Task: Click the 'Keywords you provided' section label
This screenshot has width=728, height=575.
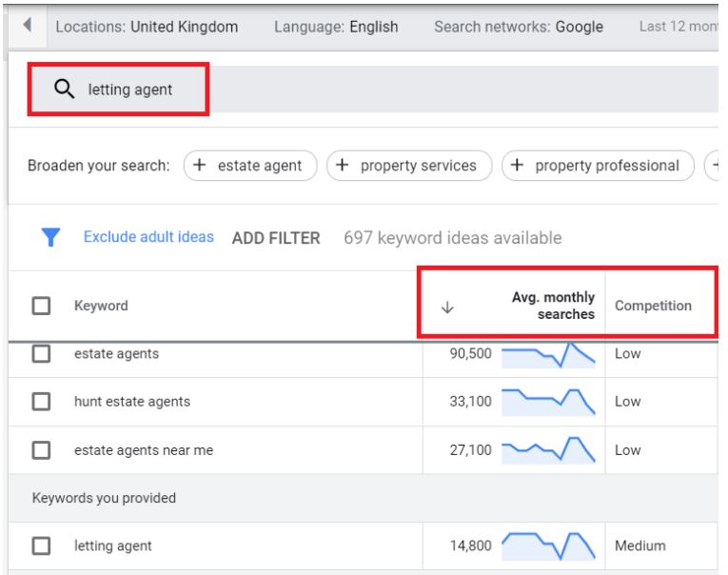Action: pyautogui.click(x=104, y=498)
